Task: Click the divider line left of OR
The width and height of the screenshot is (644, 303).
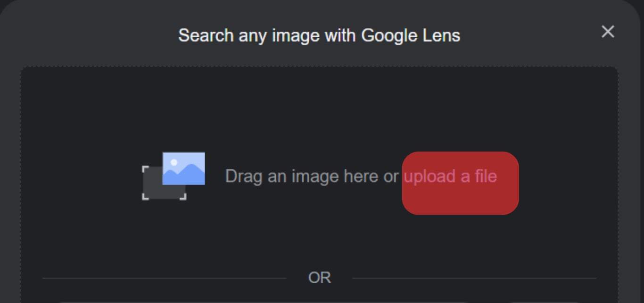Action: coord(164,278)
